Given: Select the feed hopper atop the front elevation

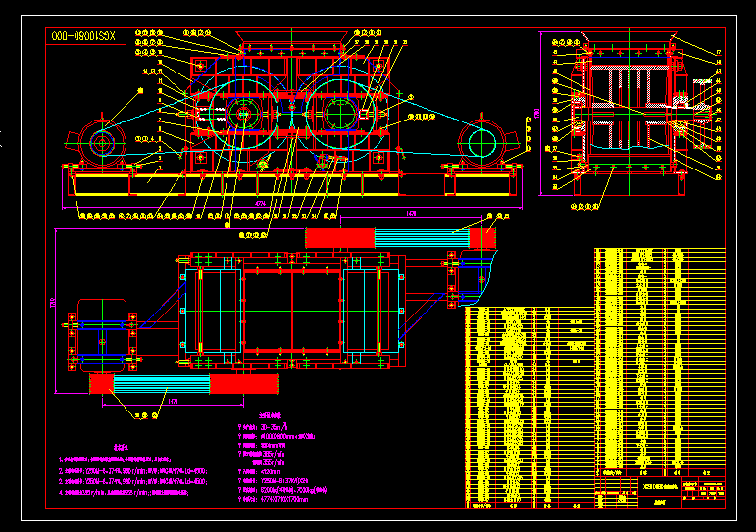Looking at the screenshot, I should click(291, 38).
